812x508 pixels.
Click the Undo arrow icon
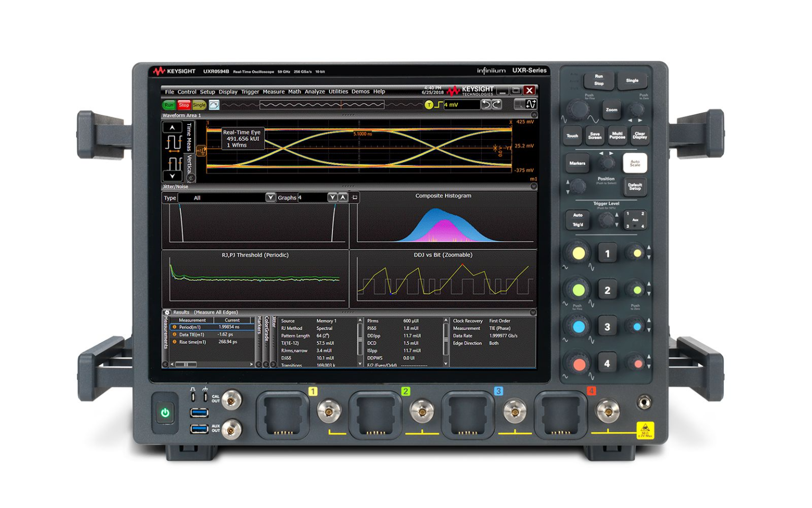click(x=485, y=105)
